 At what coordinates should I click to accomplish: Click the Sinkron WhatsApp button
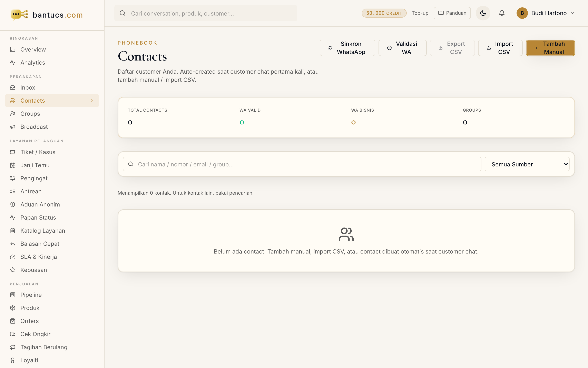(347, 48)
